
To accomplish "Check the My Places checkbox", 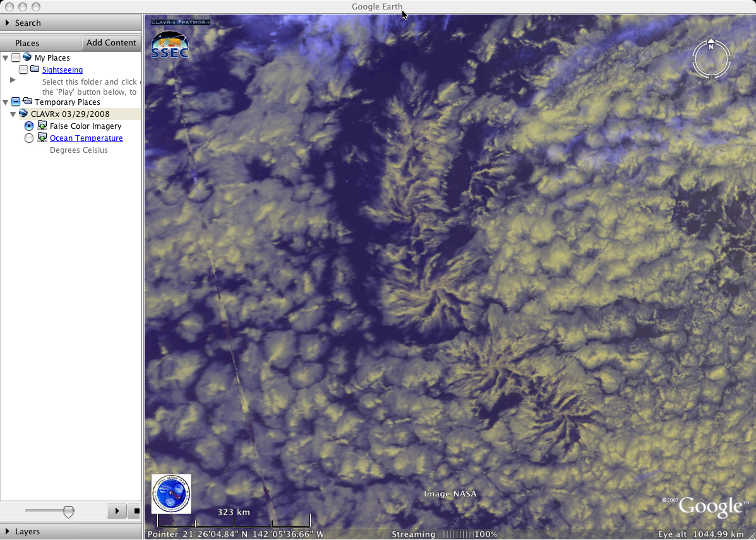I will pos(16,58).
